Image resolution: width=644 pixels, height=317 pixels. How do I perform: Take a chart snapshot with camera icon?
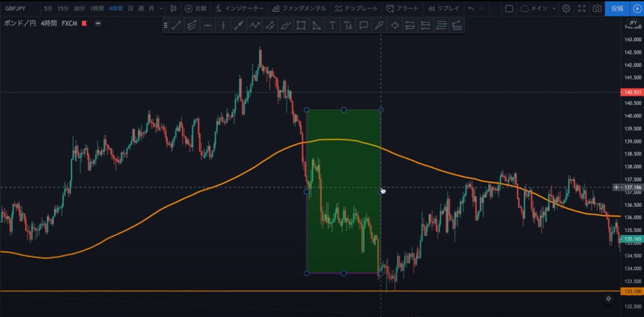(597, 9)
